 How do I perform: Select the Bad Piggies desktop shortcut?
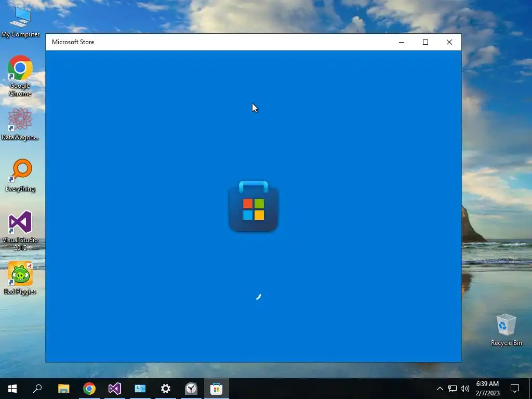pyautogui.click(x=20, y=278)
